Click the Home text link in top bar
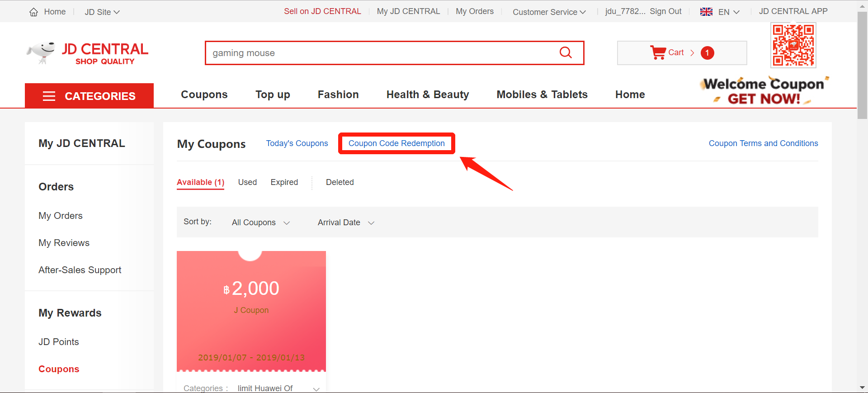The image size is (868, 393). 55,12
